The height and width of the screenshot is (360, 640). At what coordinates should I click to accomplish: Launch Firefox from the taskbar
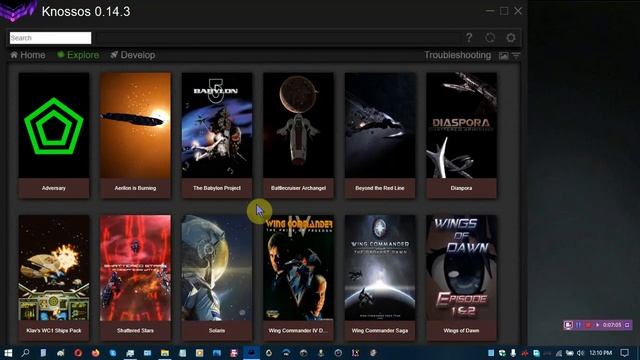pyautogui.click(x=96, y=353)
